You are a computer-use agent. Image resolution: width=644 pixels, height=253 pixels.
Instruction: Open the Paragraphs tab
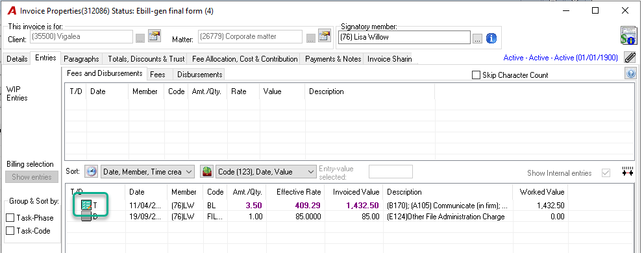tap(81, 59)
